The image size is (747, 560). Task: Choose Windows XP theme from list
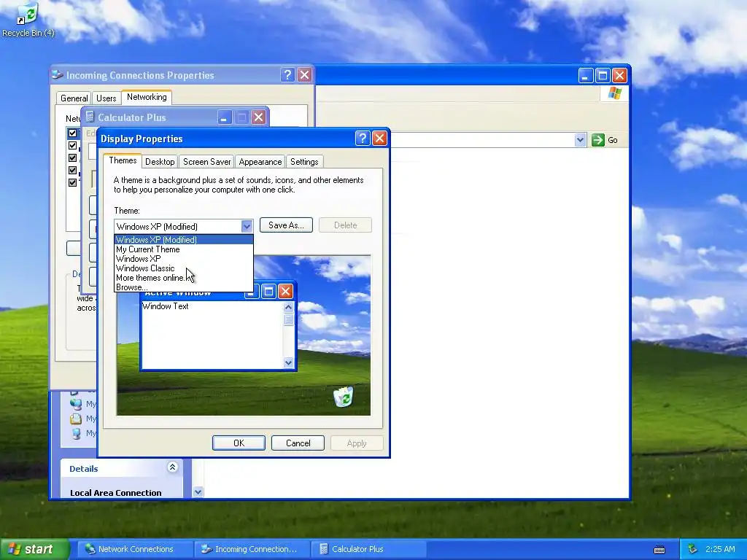pos(183,259)
